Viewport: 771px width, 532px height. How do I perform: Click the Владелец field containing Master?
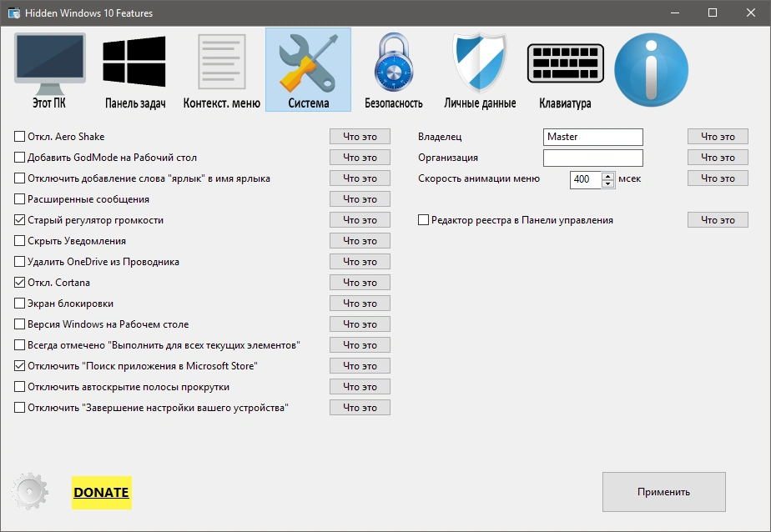[593, 137]
